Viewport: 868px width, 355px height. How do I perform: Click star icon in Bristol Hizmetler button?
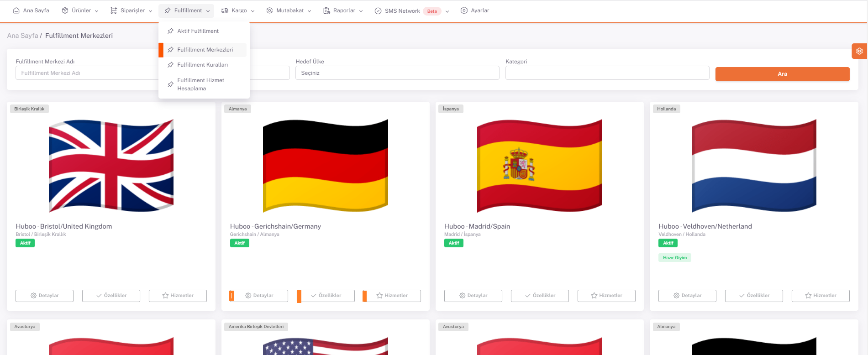(165, 296)
